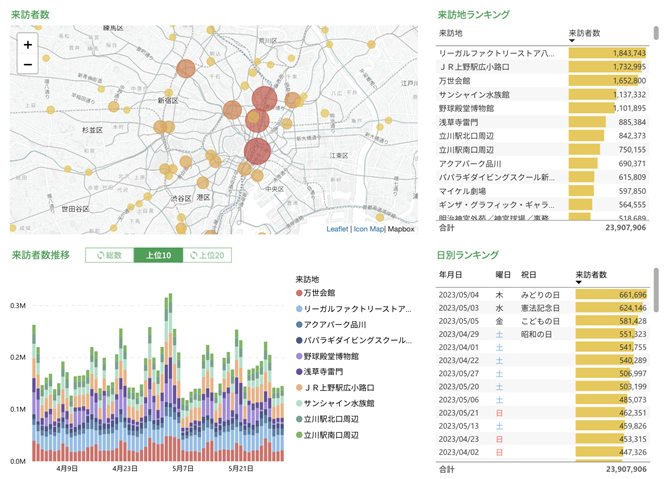Click the 661,696 visitor count bar
Image resolution: width=665 pixels, height=479 pixels.
pos(611,294)
